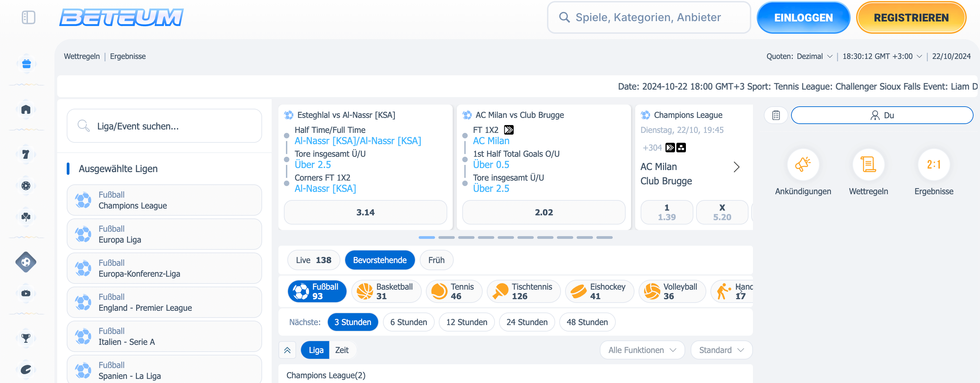Open the trophy tournaments sidebar icon
The width and height of the screenshot is (980, 383).
point(26,338)
